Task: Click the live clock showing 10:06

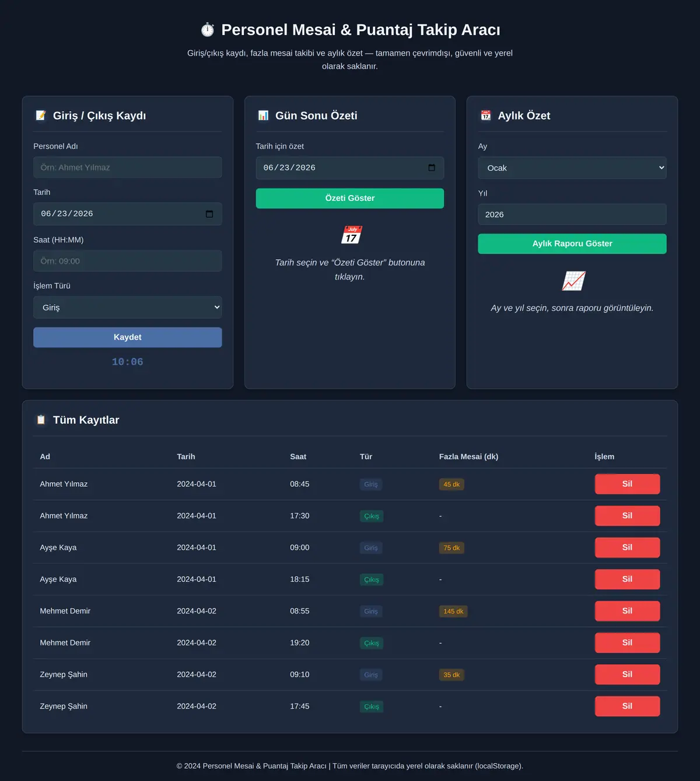Action: click(128, 362)
